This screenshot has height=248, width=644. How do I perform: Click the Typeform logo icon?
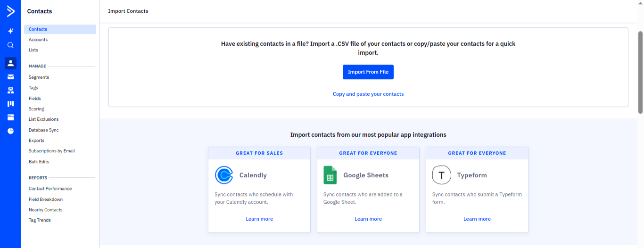pos(441,175)
